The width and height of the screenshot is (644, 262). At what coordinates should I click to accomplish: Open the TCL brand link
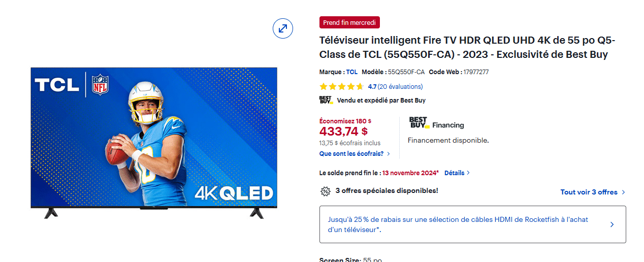pyautogui.click(x=351, y=72)
